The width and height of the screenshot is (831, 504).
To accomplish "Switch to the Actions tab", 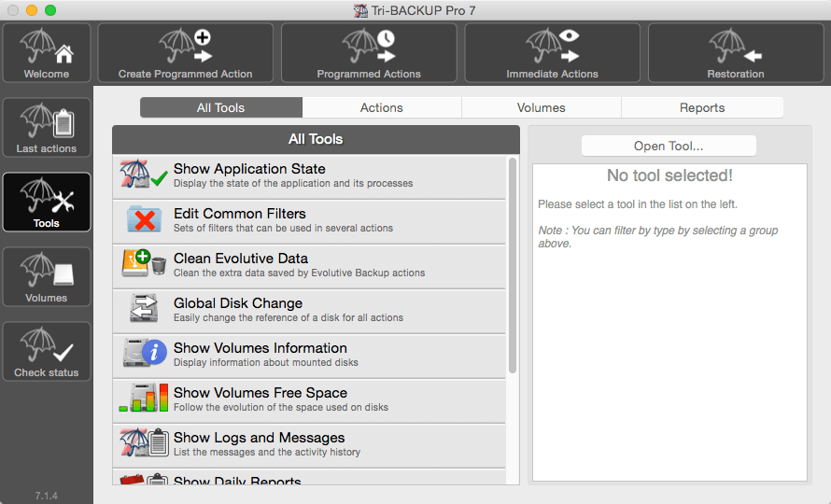I will (382, 107).
